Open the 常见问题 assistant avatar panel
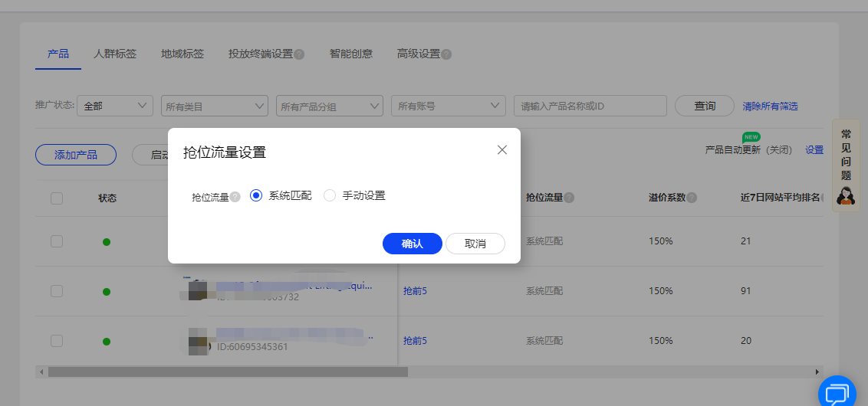The height and width of the screenshot is (406, 868). pos(846,165)
